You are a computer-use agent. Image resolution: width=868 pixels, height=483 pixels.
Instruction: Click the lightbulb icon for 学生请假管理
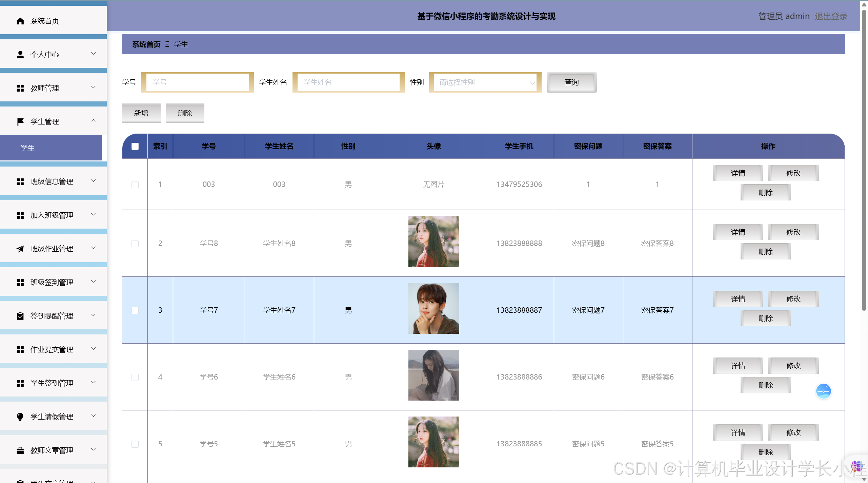(x=20, y=417)
